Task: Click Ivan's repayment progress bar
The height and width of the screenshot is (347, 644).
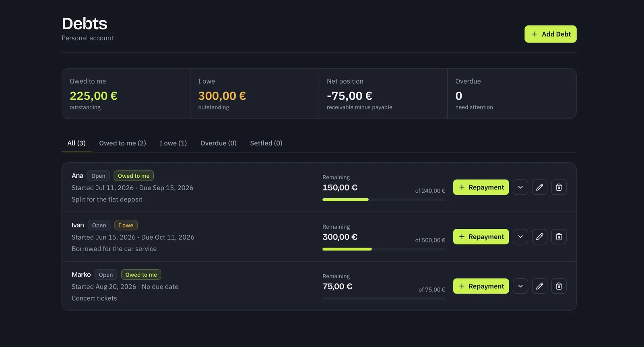Action: tap(384, 249)
